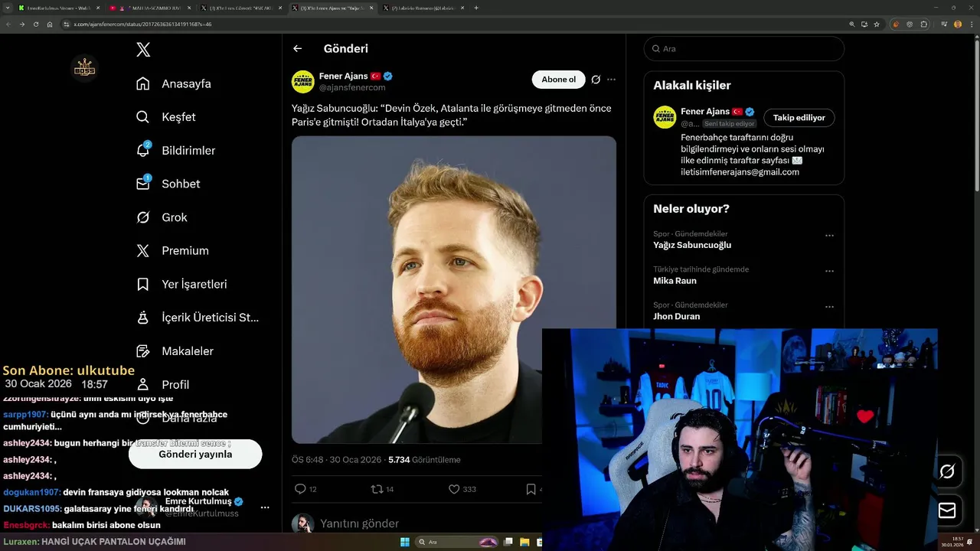This screenshot has height=551, width=980.
Task: Click the Gönderi yayınla button
Action: [x=195, y=454]
